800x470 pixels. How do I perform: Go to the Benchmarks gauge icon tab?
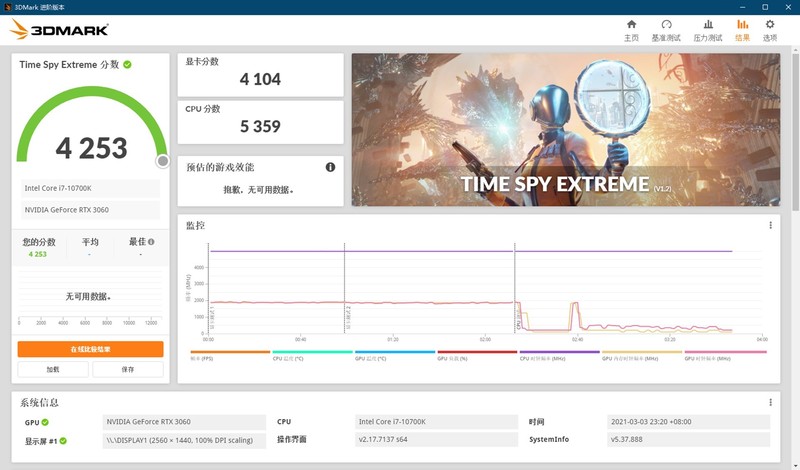click(x=666, y=24)
